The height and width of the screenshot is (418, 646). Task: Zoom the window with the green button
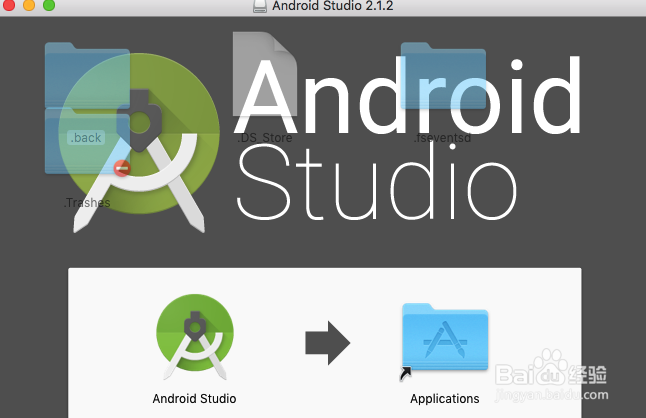(x=49, y=5)
